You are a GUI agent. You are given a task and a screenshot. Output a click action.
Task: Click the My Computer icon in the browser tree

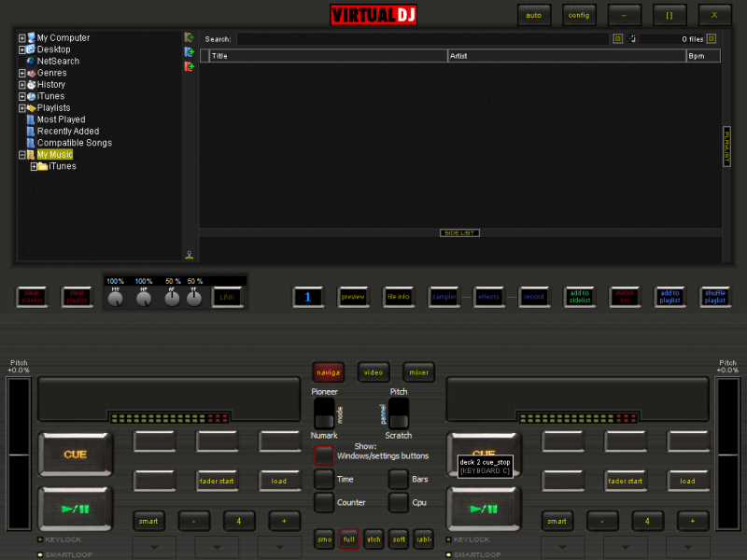(x=32, y=37)
